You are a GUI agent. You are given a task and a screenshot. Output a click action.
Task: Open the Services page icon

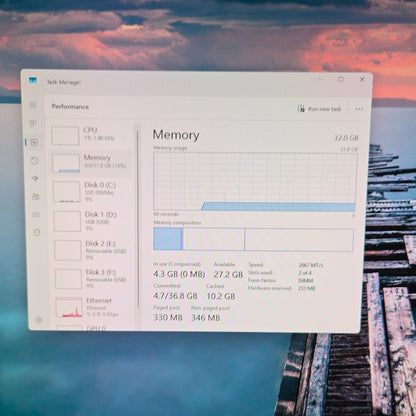pyautogui.click(x=37, y=233)
